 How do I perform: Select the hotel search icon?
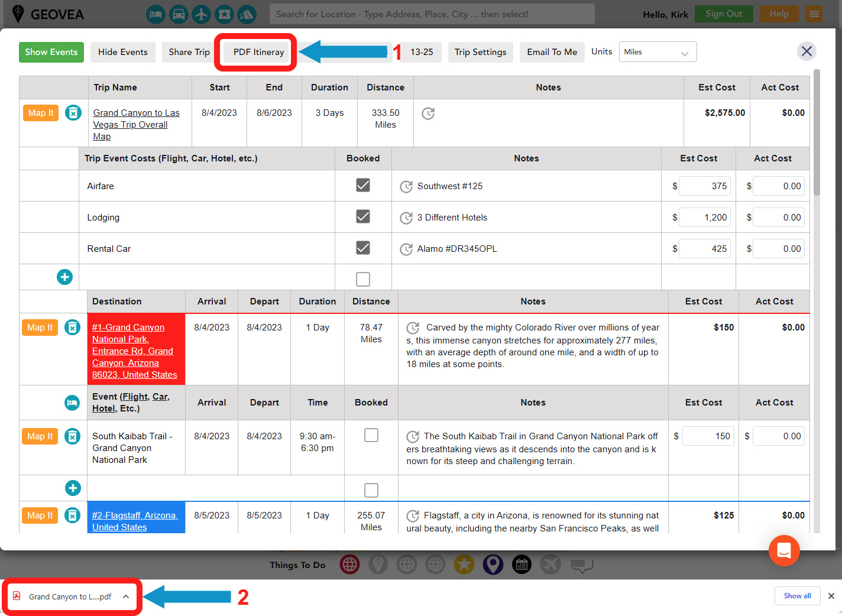point(156,14)
